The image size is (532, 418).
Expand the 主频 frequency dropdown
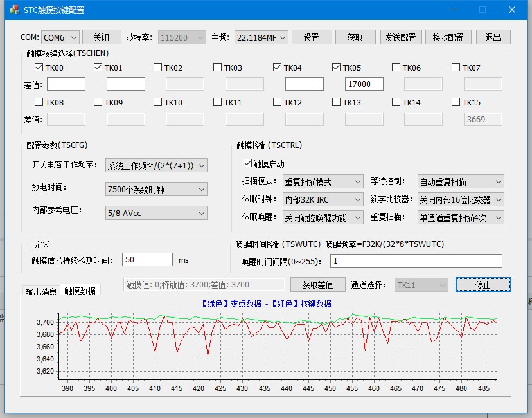coord(260,37)
